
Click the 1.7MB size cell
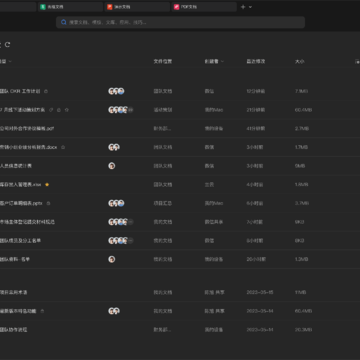pyautogui.click(x=301, y=147)
